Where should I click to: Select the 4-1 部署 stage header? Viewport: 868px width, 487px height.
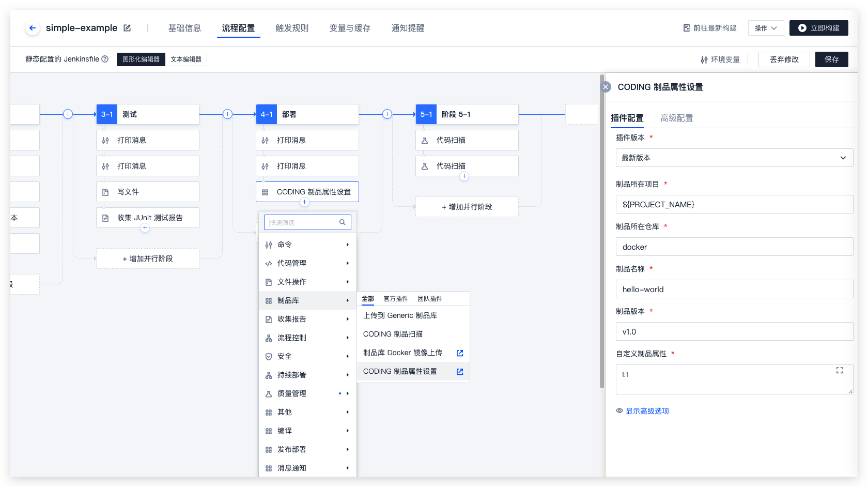[x=307, y=114]
